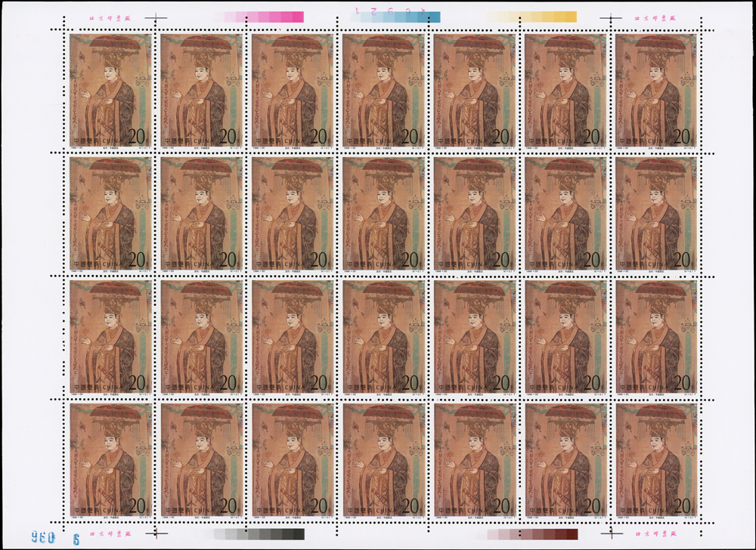756x550 pixels.
Task: Click the bottom-left registration cross mark
Action: tap(155, 533)
